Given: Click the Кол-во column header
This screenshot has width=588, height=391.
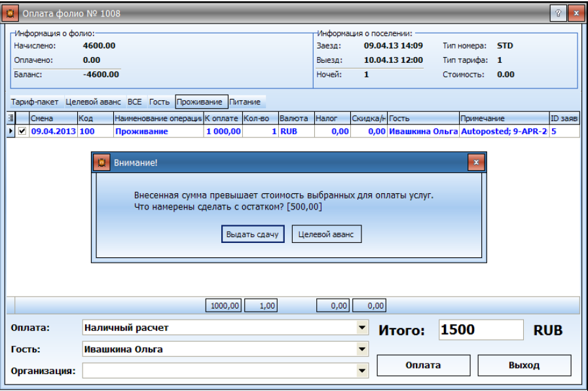Looking at the screenshot, I should (x=260, y=118).
